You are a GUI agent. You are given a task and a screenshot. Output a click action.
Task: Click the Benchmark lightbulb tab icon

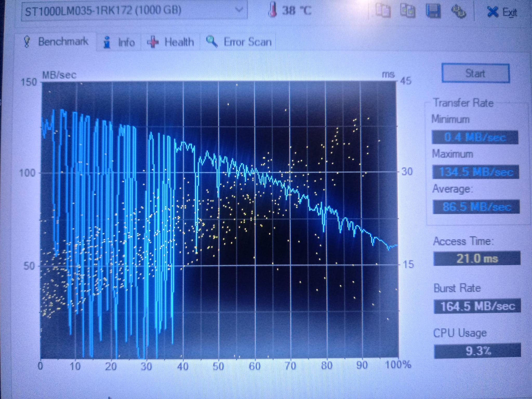tap(27, 42)
